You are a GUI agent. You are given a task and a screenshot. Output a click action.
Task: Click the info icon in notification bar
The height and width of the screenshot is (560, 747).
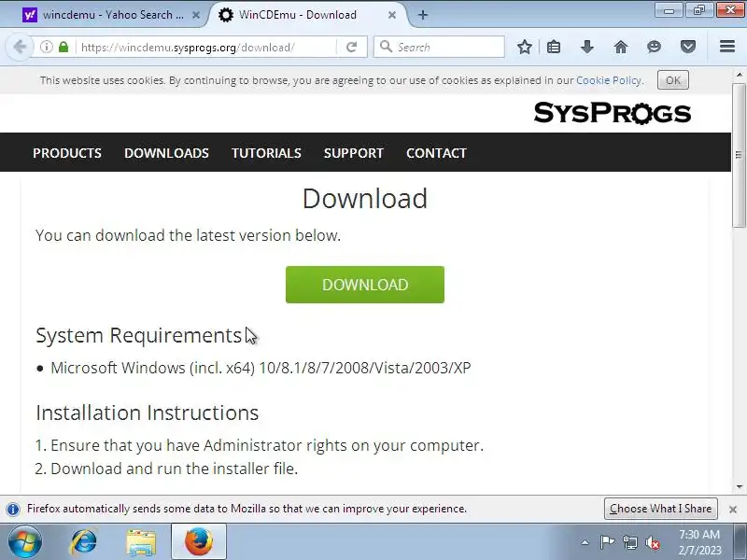click(x=13, y=509)
